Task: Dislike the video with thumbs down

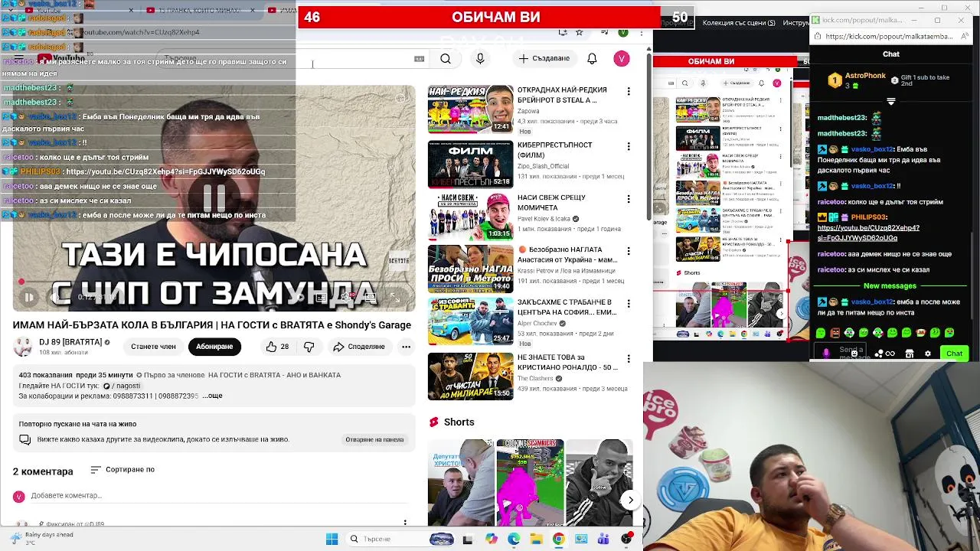Action: coord(309,347)
